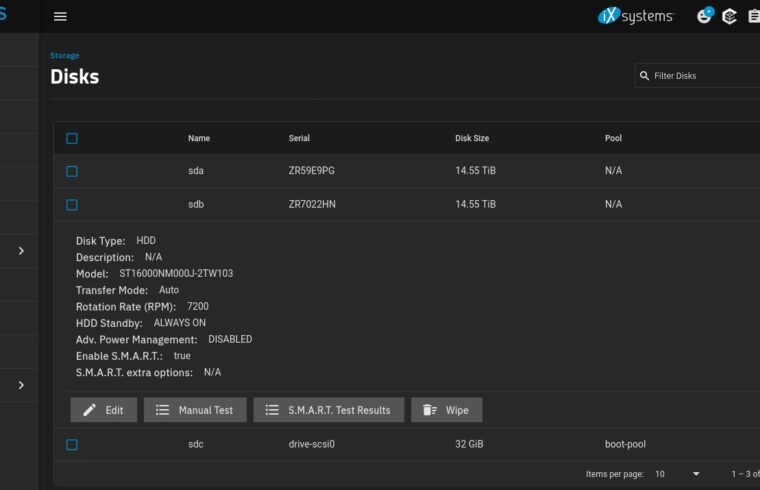Go to the Storage breadcrumb link
Viewport: 760px width, 490px height.
[x=65, y=56]
